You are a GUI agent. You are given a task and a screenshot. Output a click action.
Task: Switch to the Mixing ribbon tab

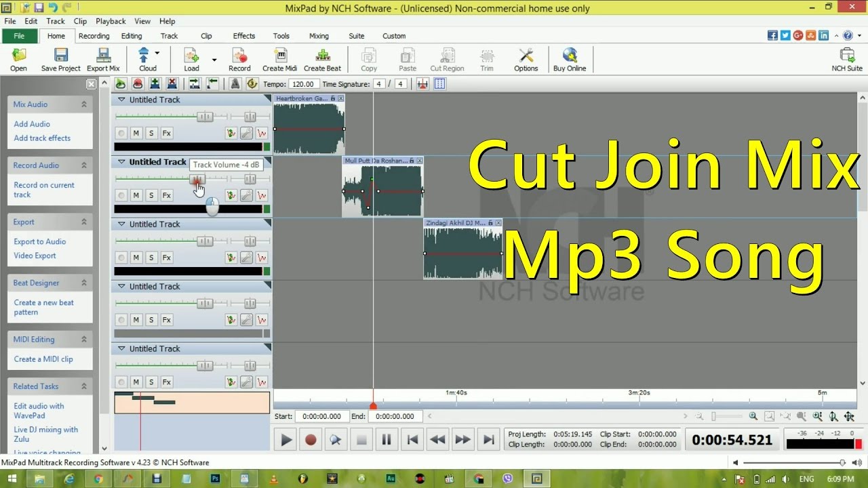point(319,36)
